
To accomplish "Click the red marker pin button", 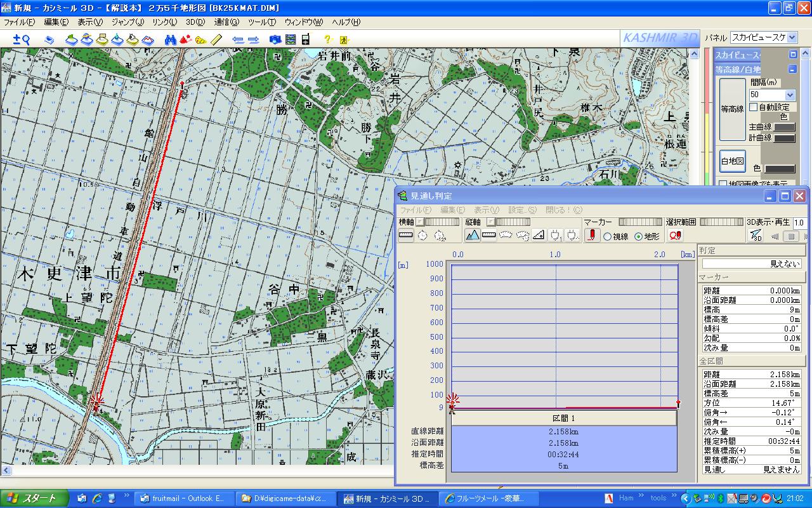I will [592, 236].
